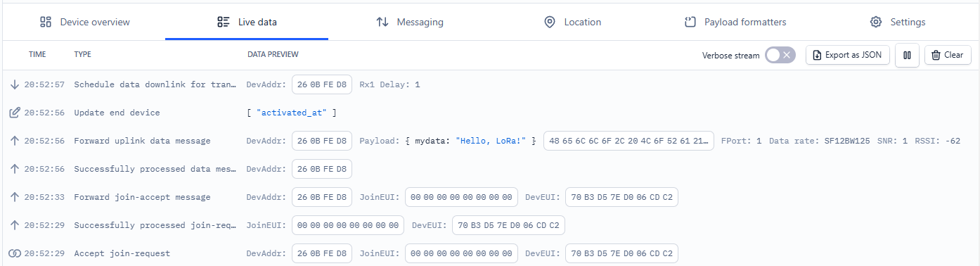This screenshot has width=980, height=266.
Task: Select the Live data tab
Action: click(247, 22)
